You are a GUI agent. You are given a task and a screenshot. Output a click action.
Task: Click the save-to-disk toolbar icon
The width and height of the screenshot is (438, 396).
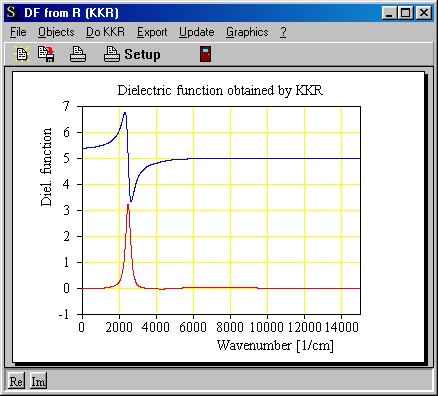(46, 54)
